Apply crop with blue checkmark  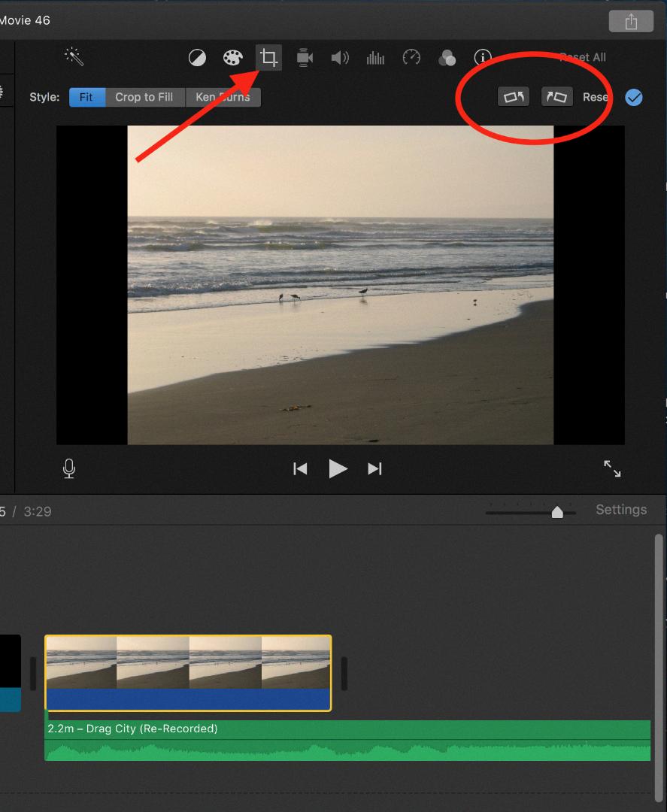click(x=634, y=97)
